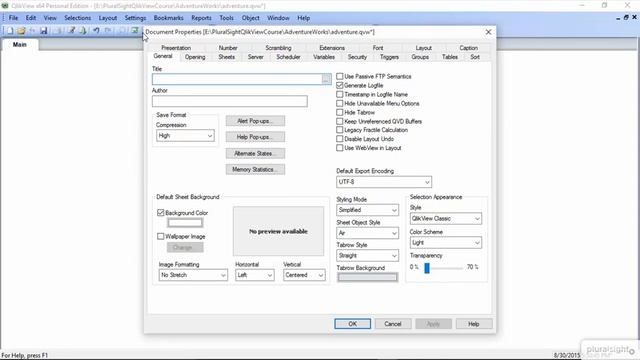Click the dialog Help button
640x360 pixels.
[x=473, y=324]
